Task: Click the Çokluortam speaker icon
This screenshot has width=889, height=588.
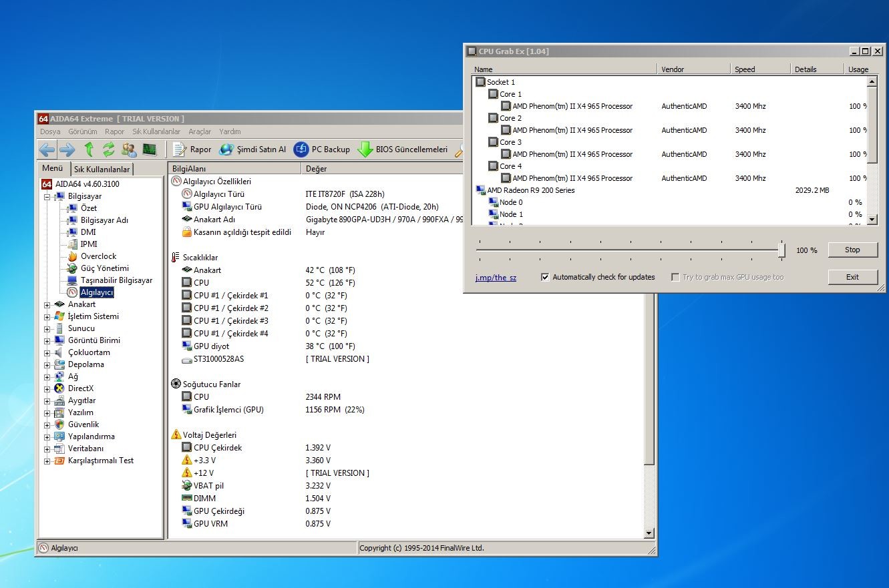Action: [59, 352]
